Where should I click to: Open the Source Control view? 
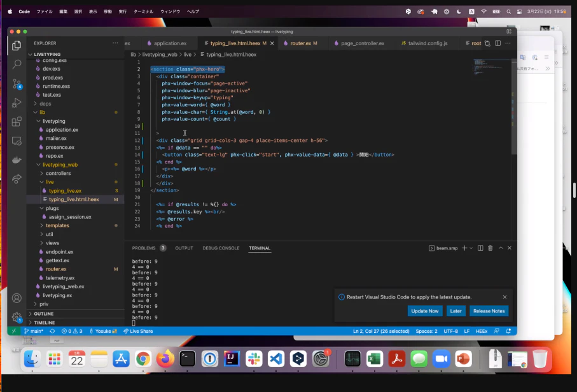tap(17, 83)
